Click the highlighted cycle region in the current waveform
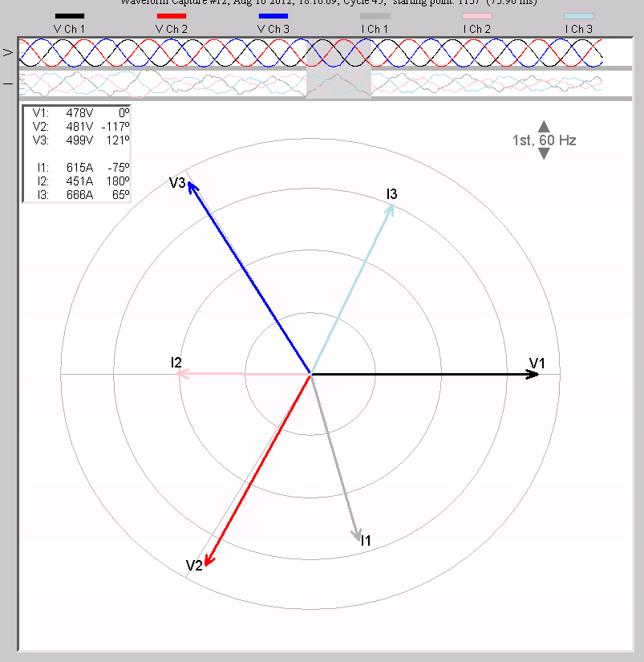The image size is (644, 662). (x=338, y=83)
